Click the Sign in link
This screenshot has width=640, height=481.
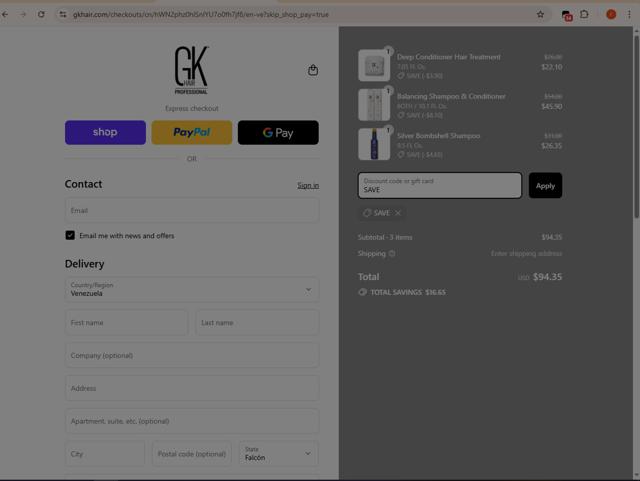pyautogui.click(x=308, y=185)
